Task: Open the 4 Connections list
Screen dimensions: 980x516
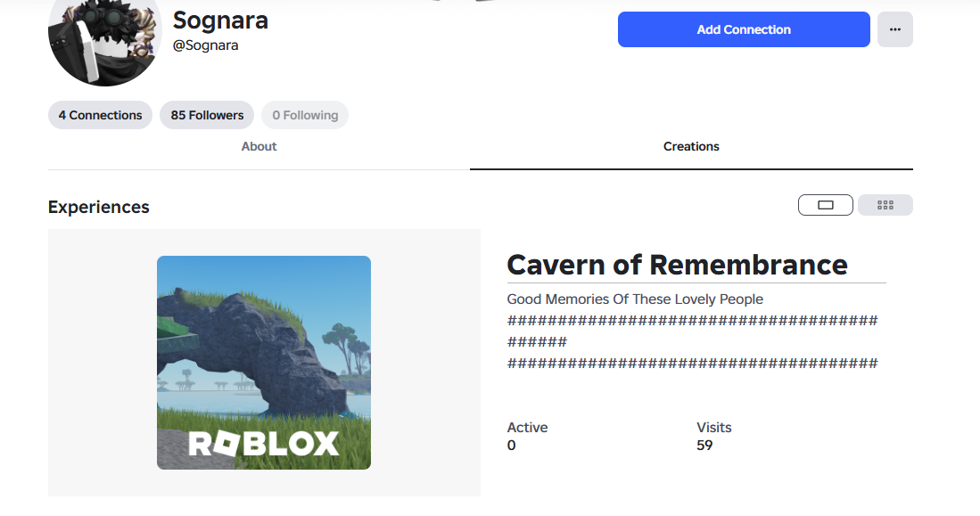Action: pyautogui.click(x=100, y=115)
